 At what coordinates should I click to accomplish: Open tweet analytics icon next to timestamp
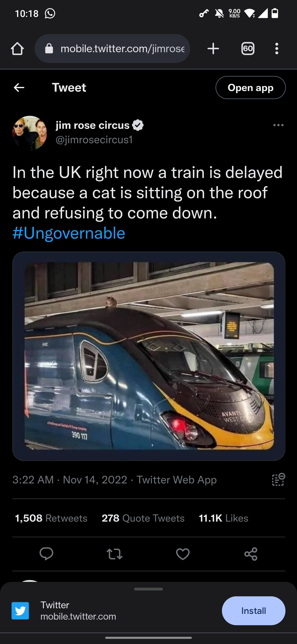click(x=278, y=479)
